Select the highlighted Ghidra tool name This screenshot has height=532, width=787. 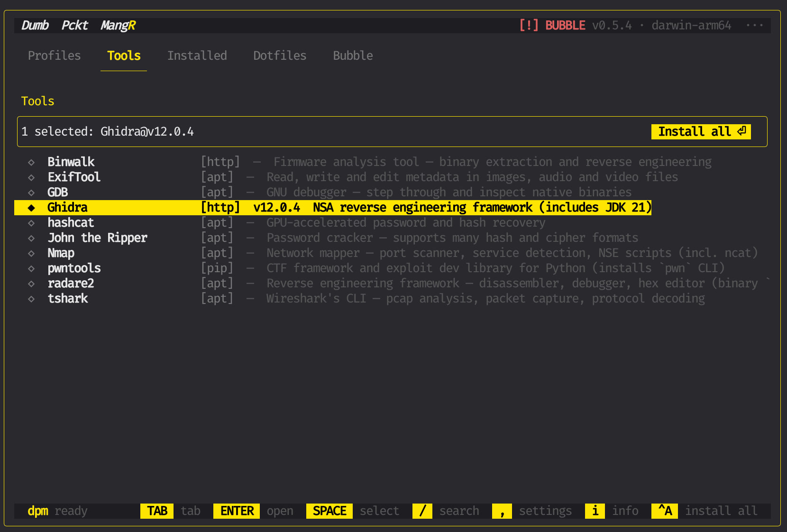(x=67, y=208)
